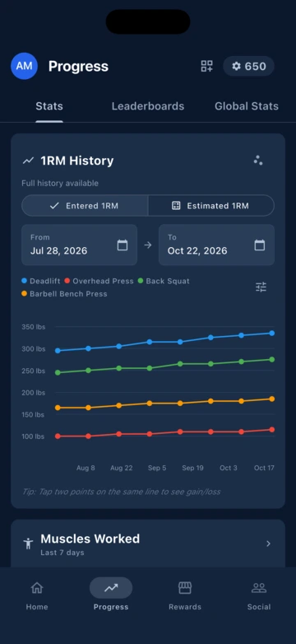Image resolution: width=296 pixels, height=644 pixels.
Task: Toggle Overhead Press legend series
Action: (x=99, y=281)
